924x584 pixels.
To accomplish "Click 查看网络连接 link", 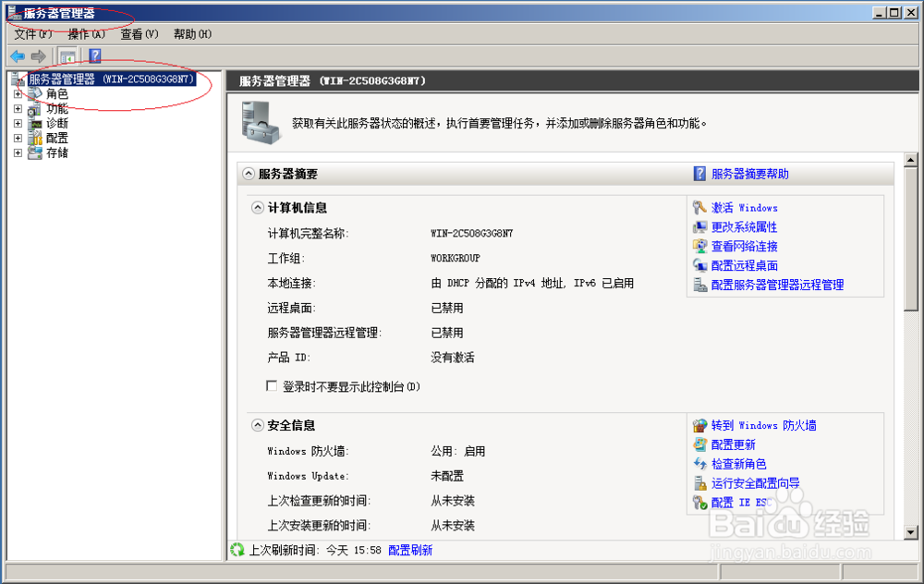I will pos(744,247).
